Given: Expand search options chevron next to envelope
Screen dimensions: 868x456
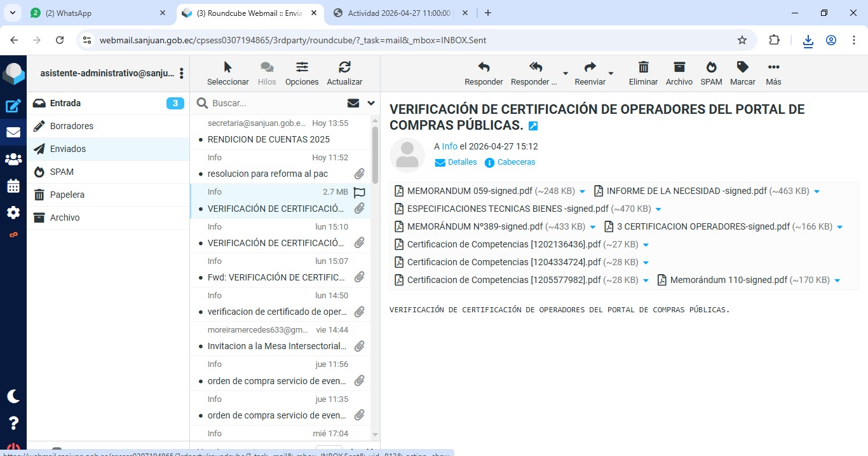Looking at the screenshot, I should pos(371,103).
